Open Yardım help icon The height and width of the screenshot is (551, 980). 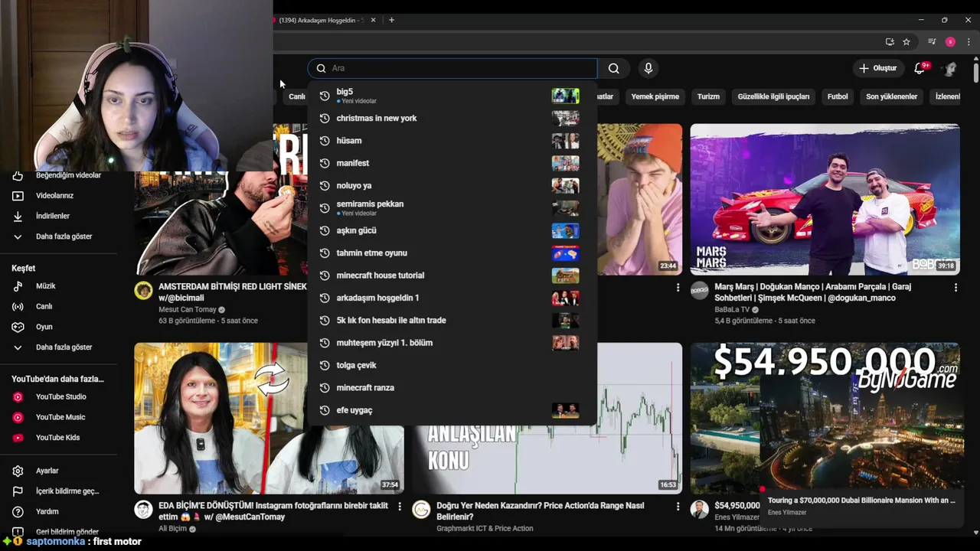(x=18, y=512)
